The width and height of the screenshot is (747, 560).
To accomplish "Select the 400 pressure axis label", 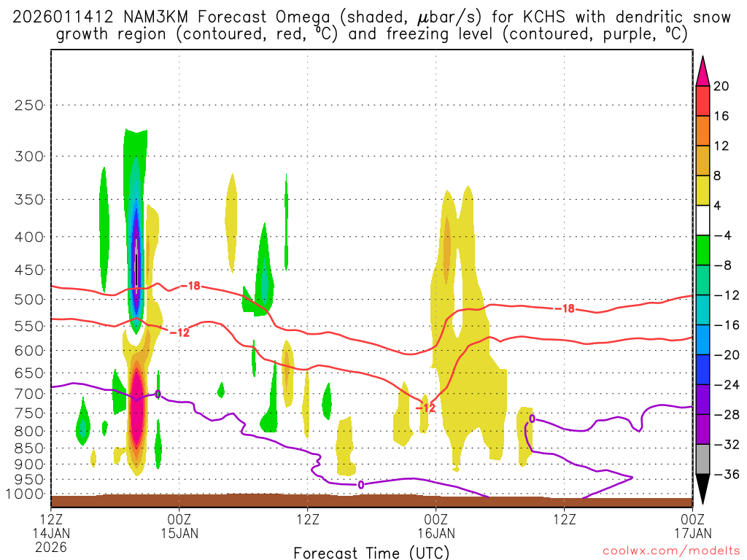I will pyautogui.click(x=29, y=237).
